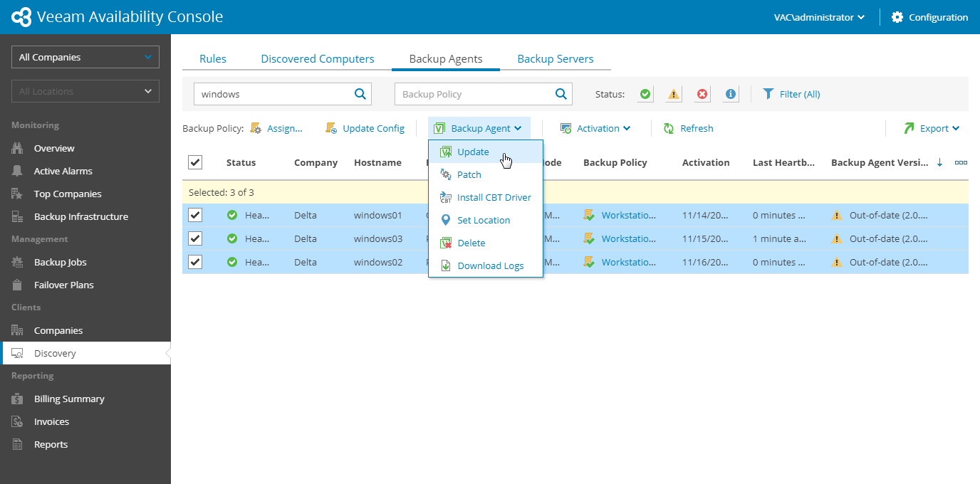
Task: Select Update from Backup Agent menu
Action: pyautogui.click(x=486, y=152)
